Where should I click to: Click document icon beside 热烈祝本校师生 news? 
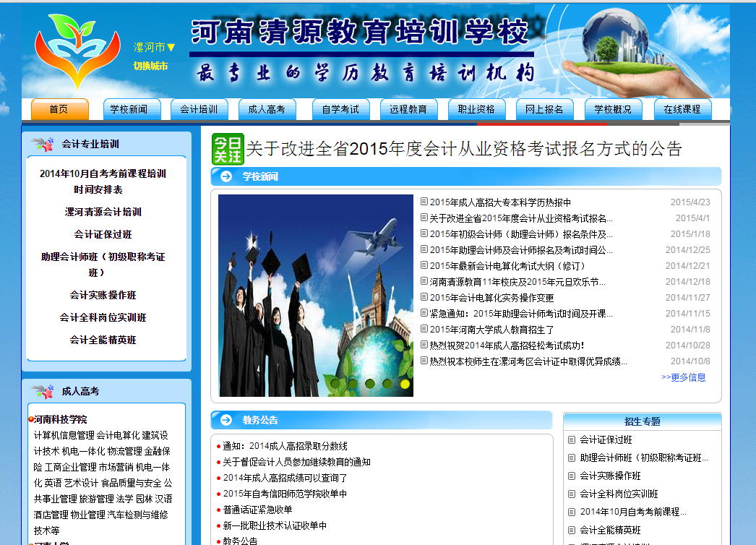[424, 360]
